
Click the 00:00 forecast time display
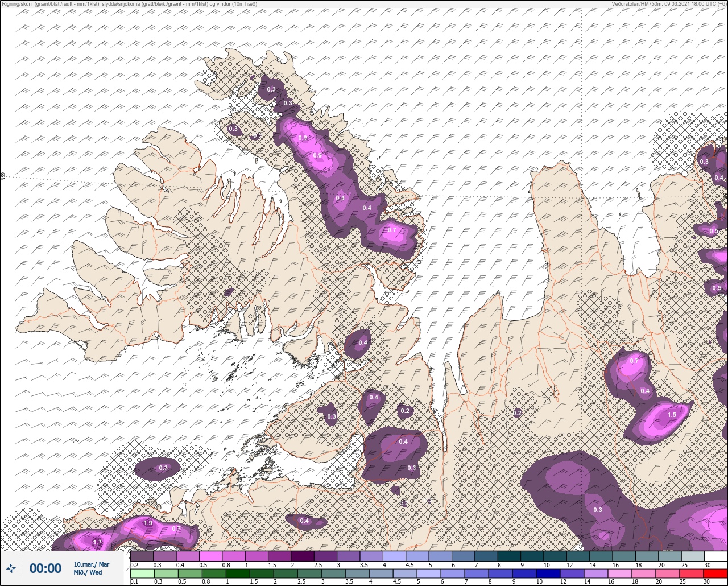coord(45,568)
